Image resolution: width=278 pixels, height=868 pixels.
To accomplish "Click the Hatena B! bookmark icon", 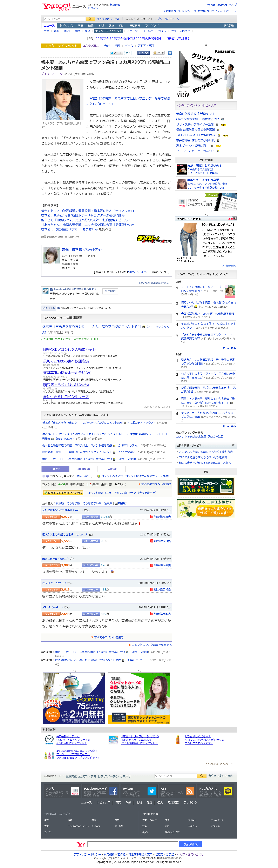I will pyautogui.click(x=169, y=53).
